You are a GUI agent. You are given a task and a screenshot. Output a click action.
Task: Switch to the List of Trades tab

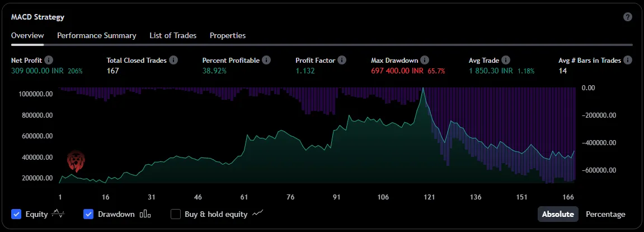point(173,35)
